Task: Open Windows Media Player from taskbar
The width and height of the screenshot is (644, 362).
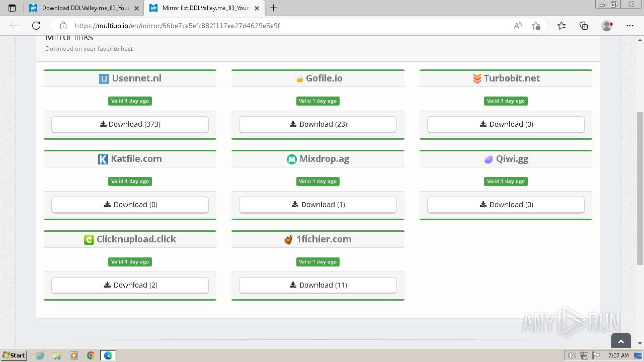Action: (74, 355)
